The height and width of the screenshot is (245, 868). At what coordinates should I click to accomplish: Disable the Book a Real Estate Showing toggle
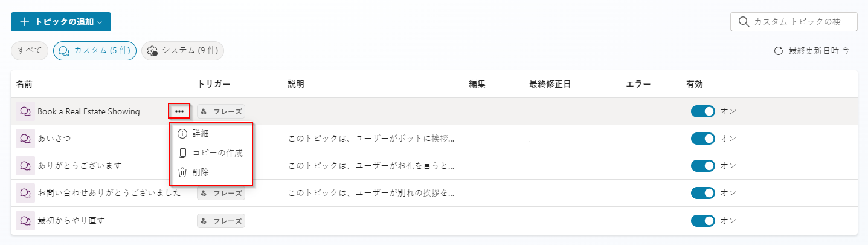tap(702, 111)
